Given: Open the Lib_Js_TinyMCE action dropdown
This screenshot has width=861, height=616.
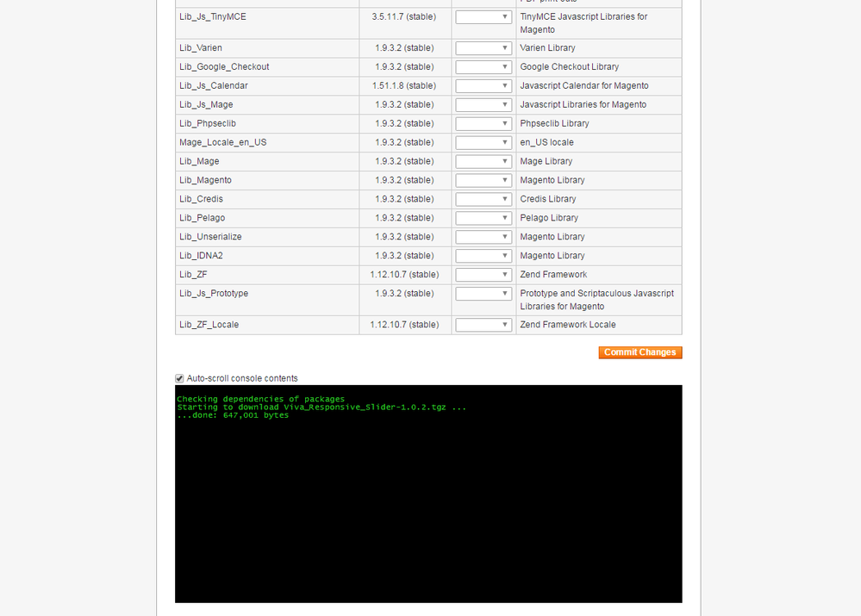Looking at the screenshot, I should pyautogui.click(x=484, y=17).
